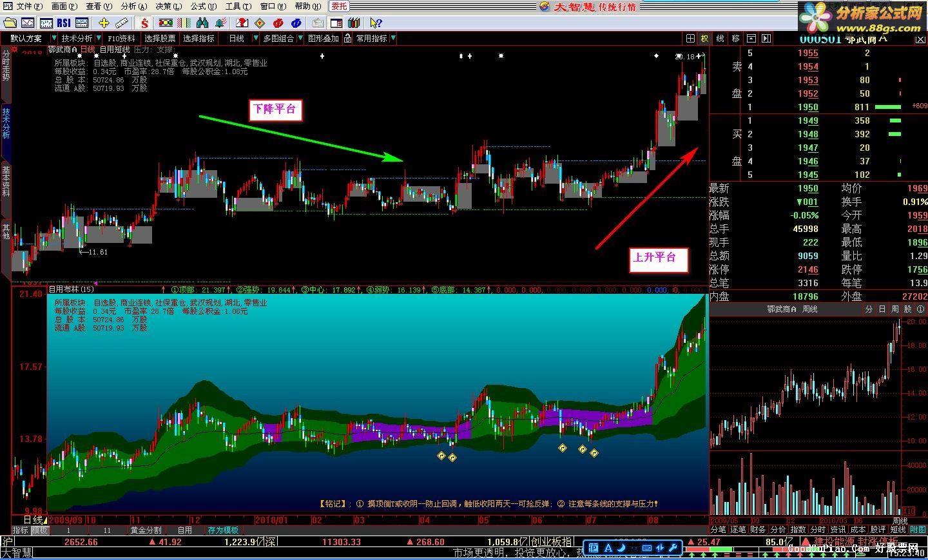The image size is (928, 560).
Task: Click the colored stripes pattern icon
Action: pyautogui.click(x=183, y=23)
